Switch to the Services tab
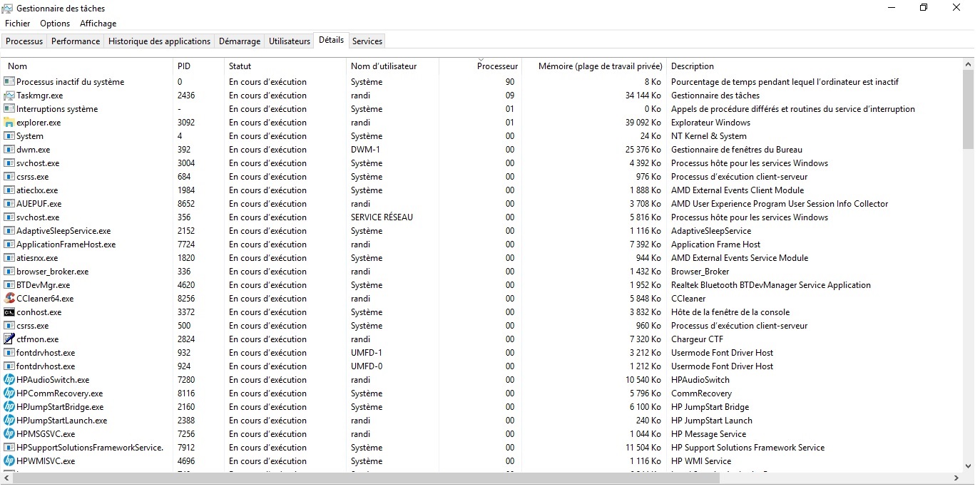This screenshot has width=980, height=489. click(x=367, y=41)
